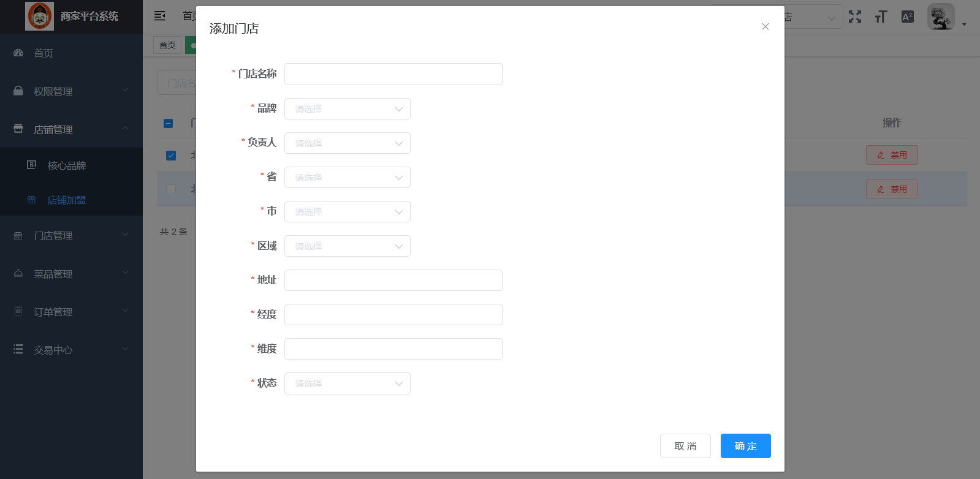Close the 添加门店 dialog with X
The height and width of the screenshot is (479, 980).
[765, 26]
